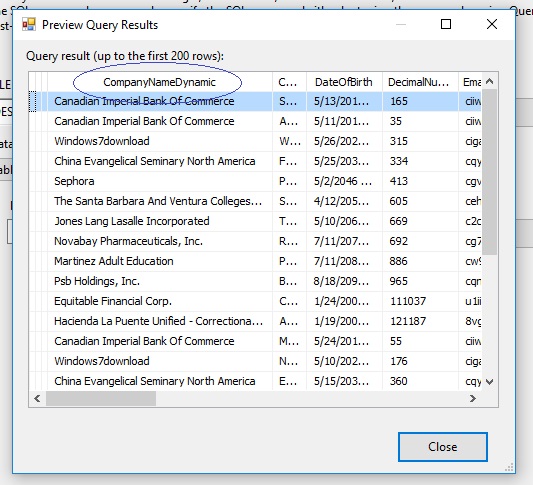Viewport: 533px width, 485px height.
Task: Click the decimal value 315
Action: click(420, 141)
